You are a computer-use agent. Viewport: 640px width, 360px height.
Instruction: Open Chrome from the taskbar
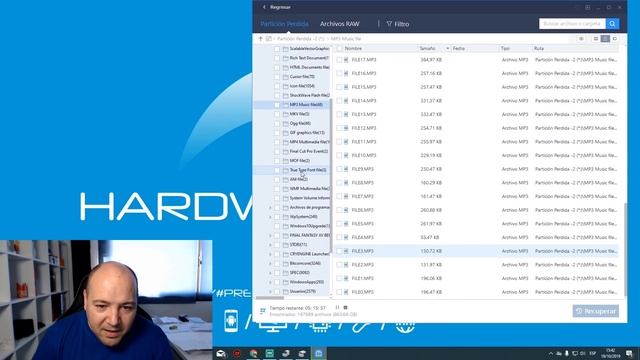tap(253, 353)
